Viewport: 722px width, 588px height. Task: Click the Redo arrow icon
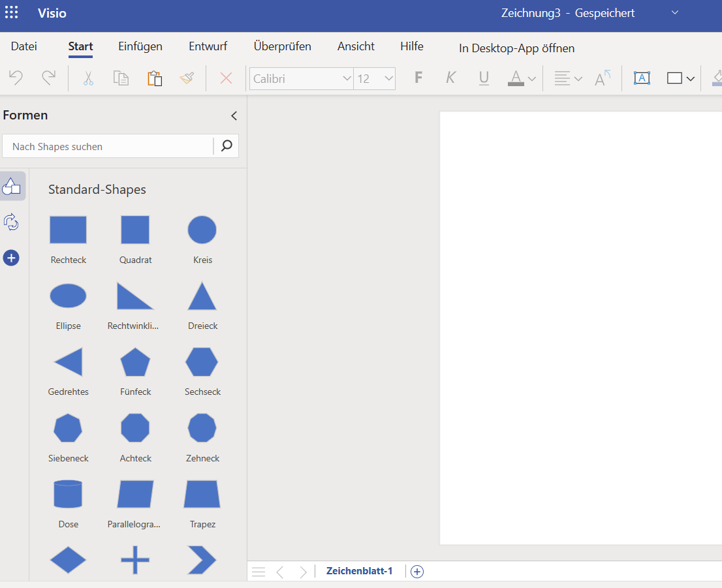pos(48,78)
